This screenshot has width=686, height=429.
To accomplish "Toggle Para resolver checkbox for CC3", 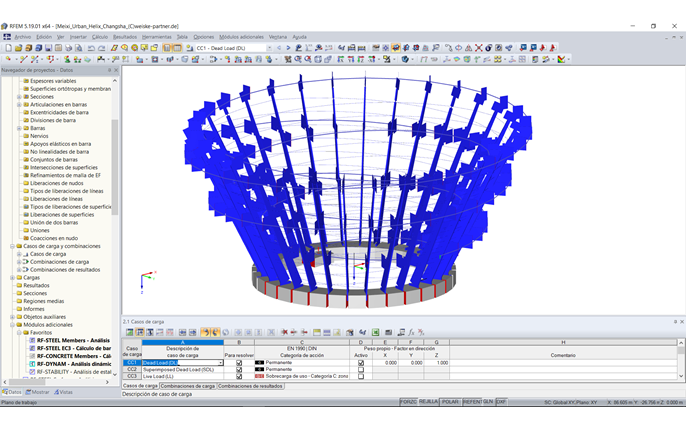I will click(239, 376).
